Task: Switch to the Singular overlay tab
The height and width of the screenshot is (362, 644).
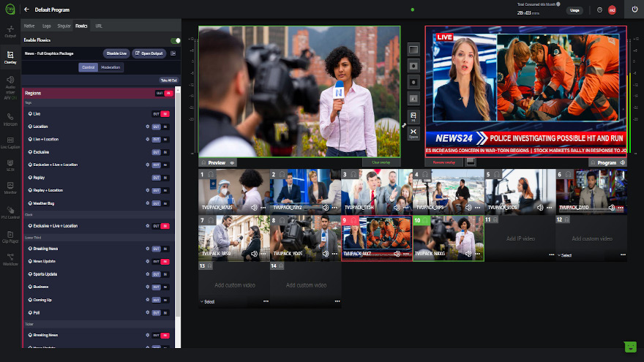Action: pyautogui.click(x=64, y=26)
